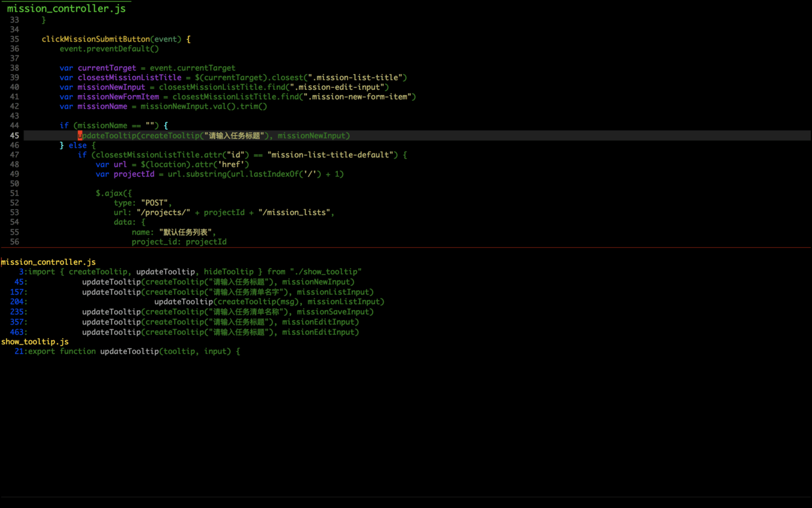
Task: Select the mission_controller.js tab at top
Action: (66, 9)
